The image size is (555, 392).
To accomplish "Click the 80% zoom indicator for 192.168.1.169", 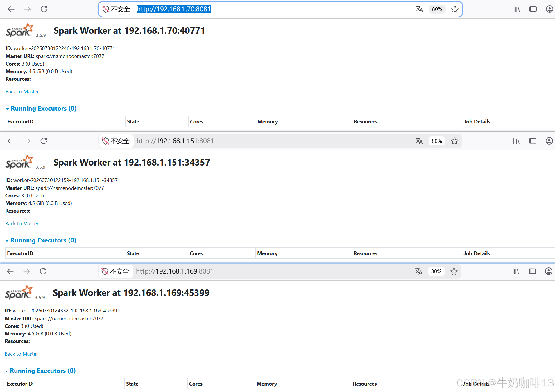I will pyautogui.click(x=436, y=271).
